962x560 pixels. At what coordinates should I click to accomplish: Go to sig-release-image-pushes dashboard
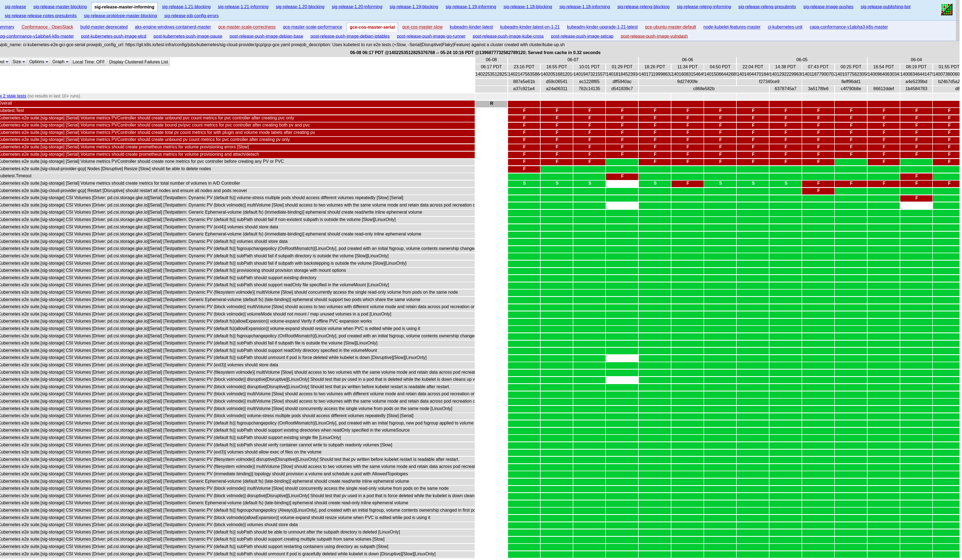point(828,7)
